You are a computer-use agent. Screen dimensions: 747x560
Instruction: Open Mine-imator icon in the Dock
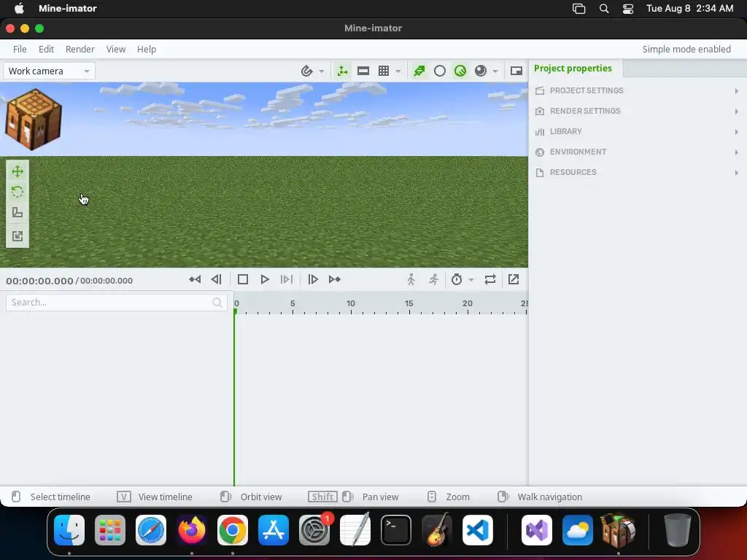618,530
